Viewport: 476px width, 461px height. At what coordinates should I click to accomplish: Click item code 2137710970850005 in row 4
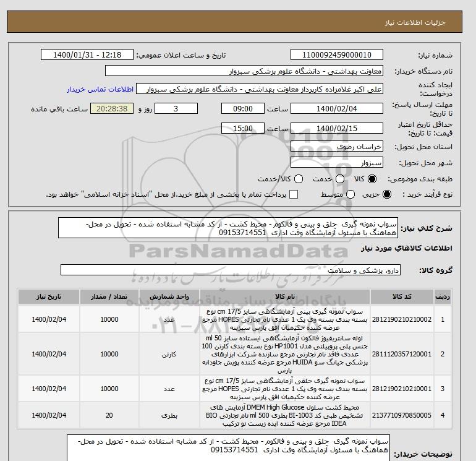pos(402,415)
